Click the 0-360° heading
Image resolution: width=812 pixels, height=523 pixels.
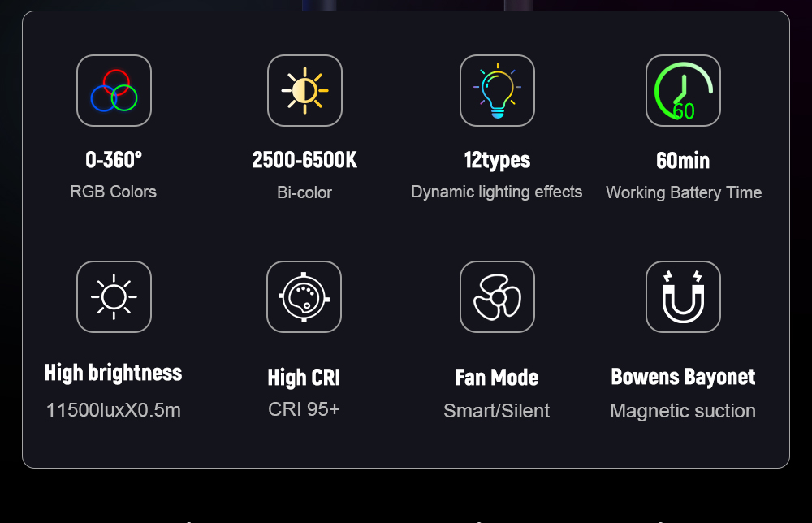(114, 160)
